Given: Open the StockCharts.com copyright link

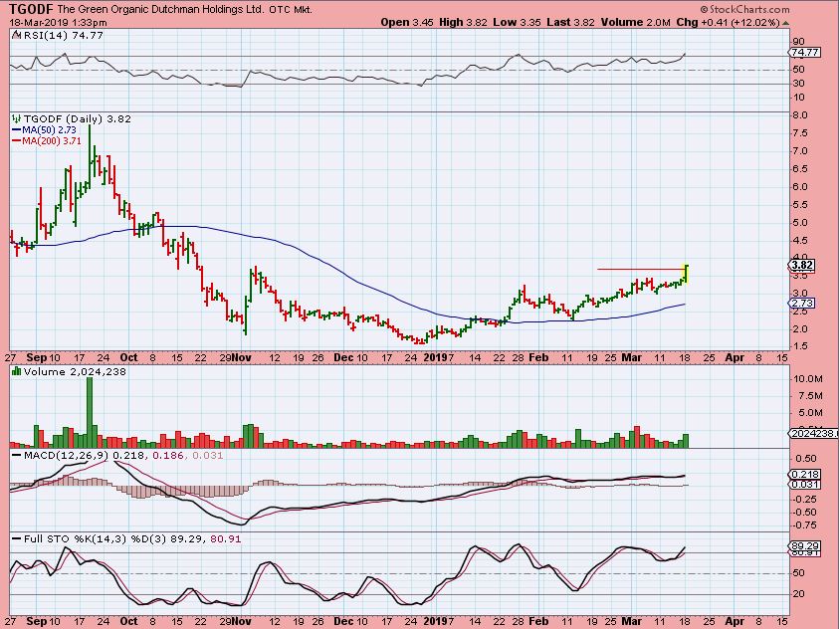Looking at the screenshot, I should tap(744, 10).
